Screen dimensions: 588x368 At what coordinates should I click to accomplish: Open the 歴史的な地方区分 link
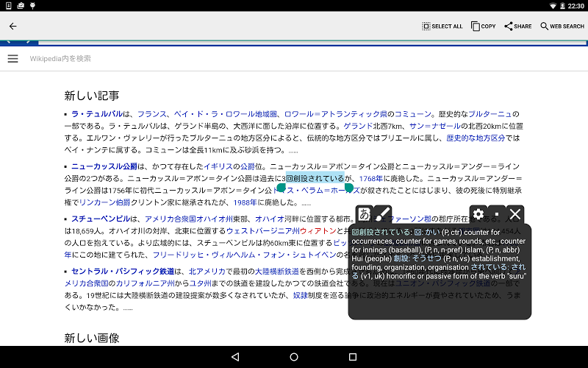pyautogui.click(x=476, y=138)
